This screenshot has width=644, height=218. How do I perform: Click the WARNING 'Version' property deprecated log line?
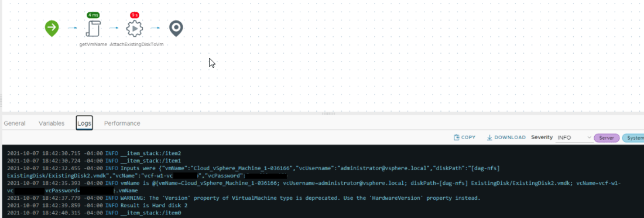pos(244,198)
